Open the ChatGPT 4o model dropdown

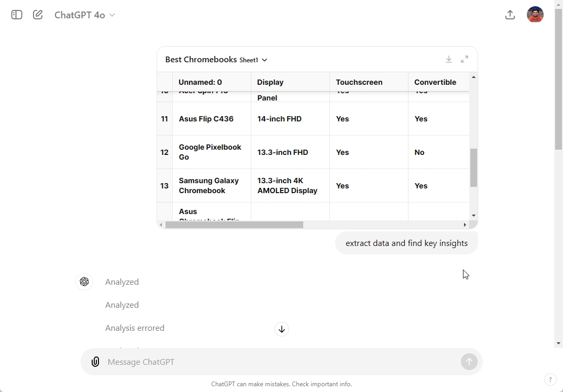click(85, 15)
